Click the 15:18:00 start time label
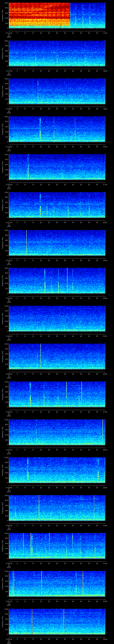Viewport: 114px width, 644px height. [x=9, y=109]
